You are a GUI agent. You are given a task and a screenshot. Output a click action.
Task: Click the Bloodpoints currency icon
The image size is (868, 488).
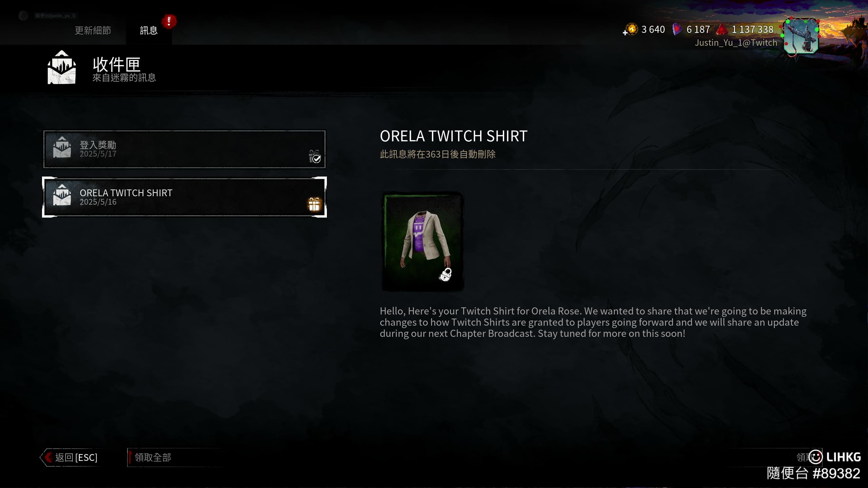point(722,29)
